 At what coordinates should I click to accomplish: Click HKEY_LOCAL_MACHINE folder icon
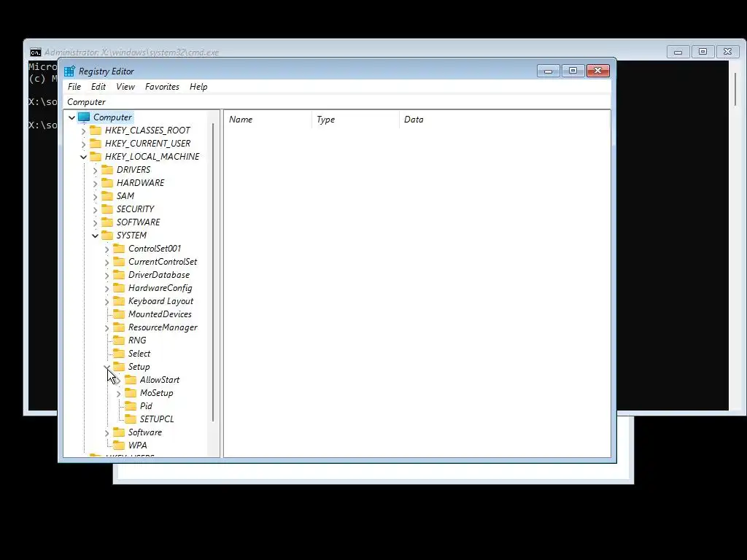tap(96, 156)
